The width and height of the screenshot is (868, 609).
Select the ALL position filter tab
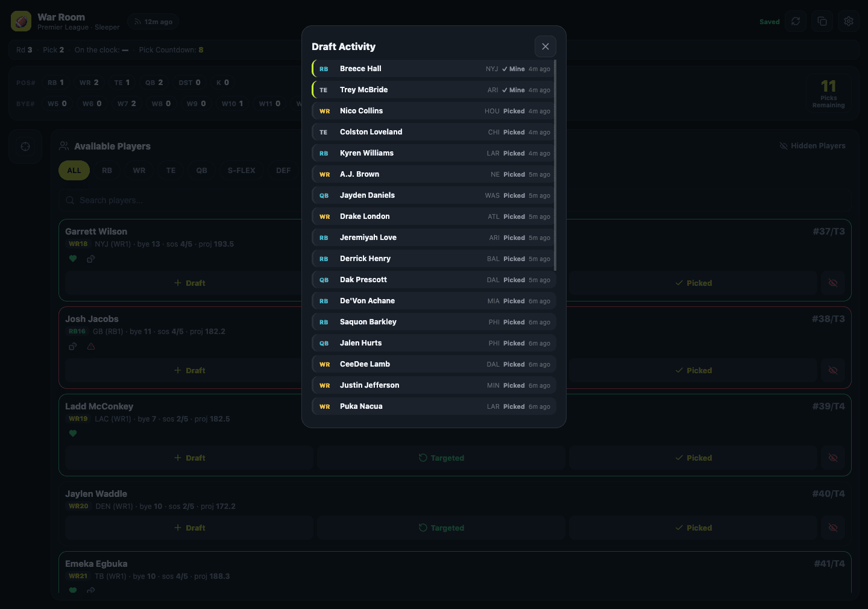point(74,171)
